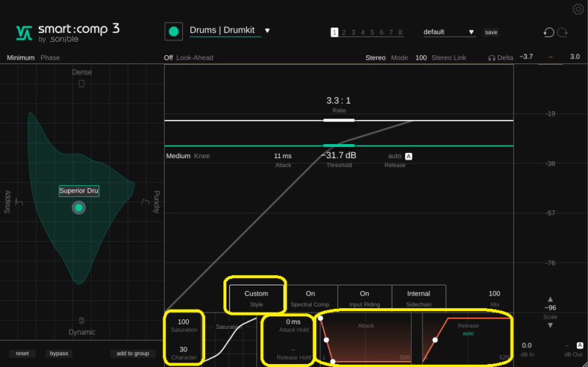Open the Drums | Drumkit profile dropdown

[268, 31]
